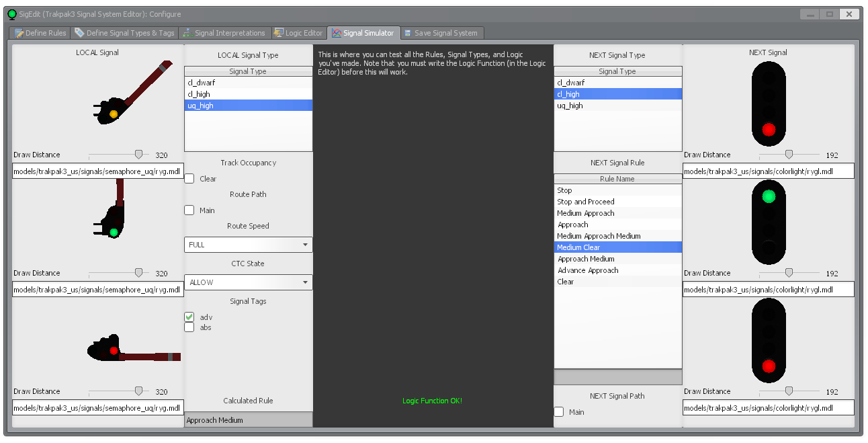Viewport: 868px width, 443px height.
Task: Click the bottom NEXT red colorlight preview
Action: click(769, 341)
